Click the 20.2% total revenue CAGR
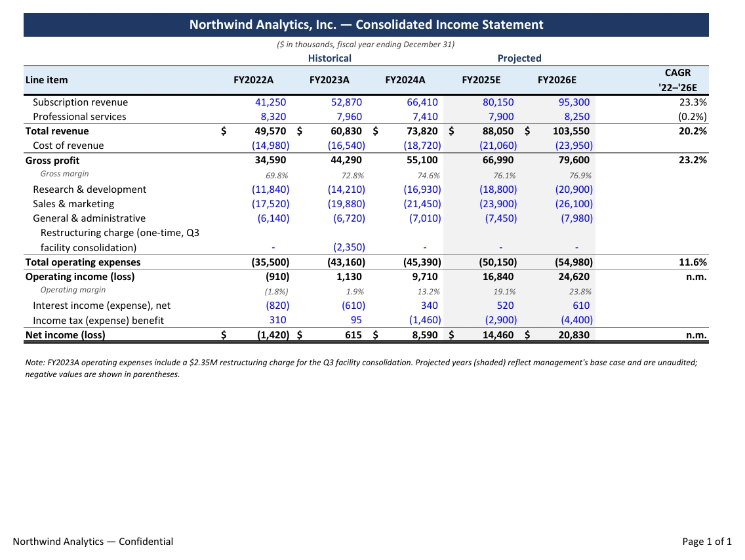The height and width of the screenshot is (560, 745). point(693,131)
